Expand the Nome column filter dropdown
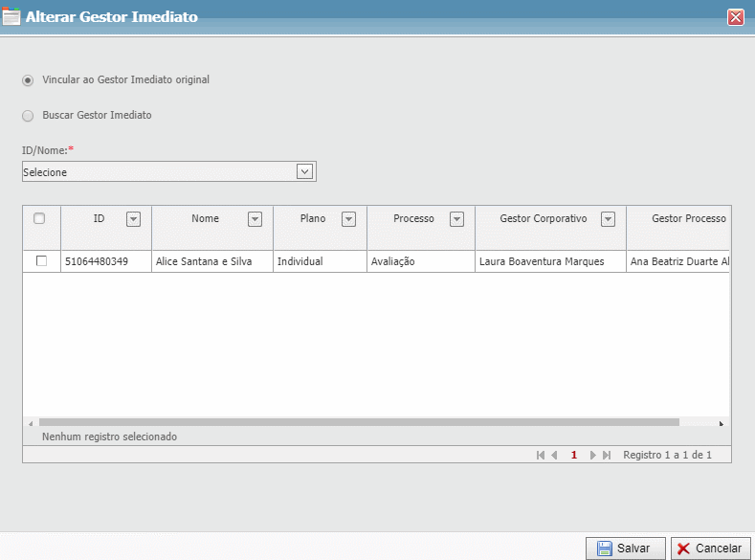This screenshot has width=755, height=560. [x=255, y=219]
